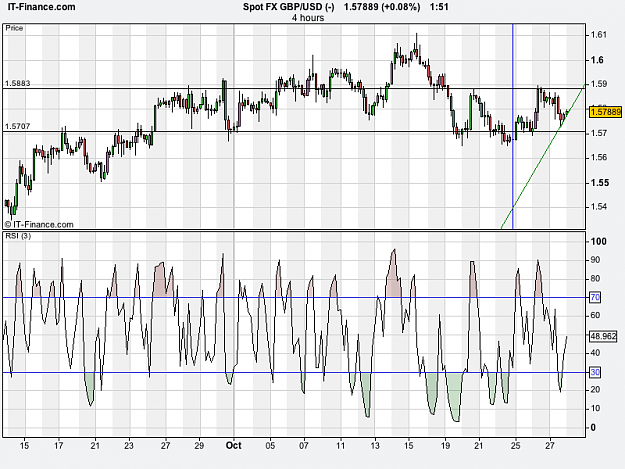625x469 pixels.
Task: Click the RSI value box 48.962
Action: pyautogui.click(x=603, y=336)
